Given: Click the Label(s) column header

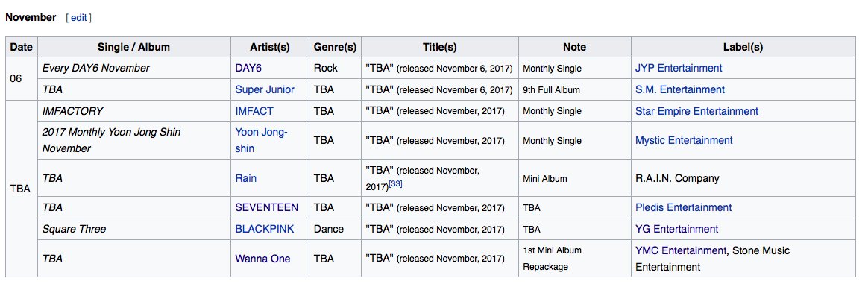Looking at the screenshot, I should coord(743,47).
